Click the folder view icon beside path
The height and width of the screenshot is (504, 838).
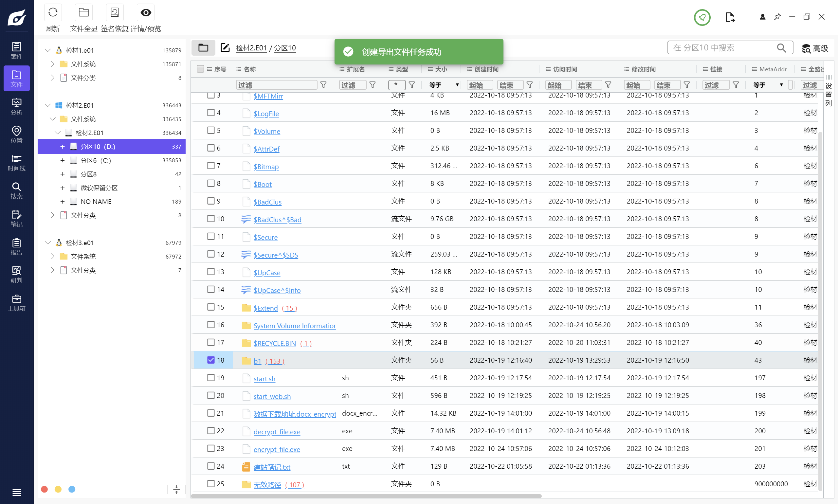tap(204, 47)
